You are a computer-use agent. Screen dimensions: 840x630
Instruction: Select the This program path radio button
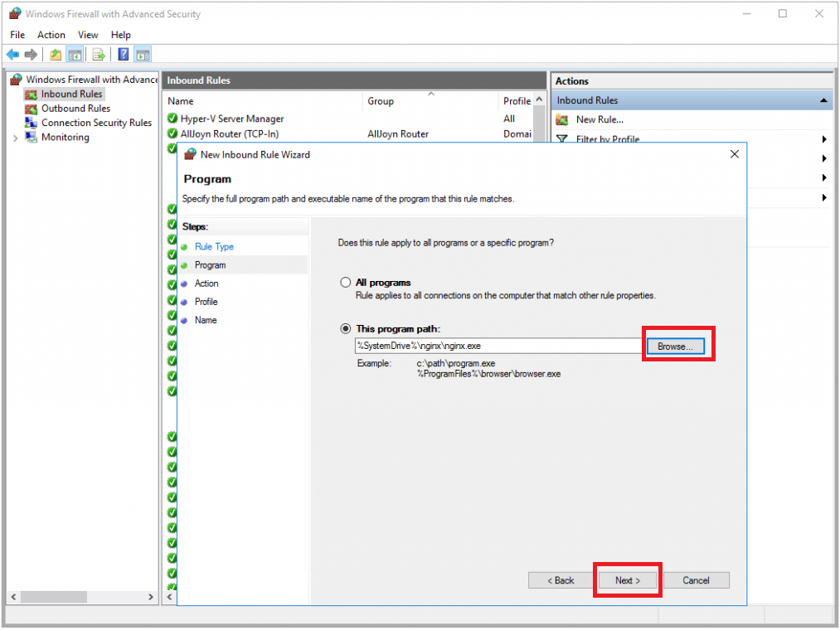[x=346, y=328]
